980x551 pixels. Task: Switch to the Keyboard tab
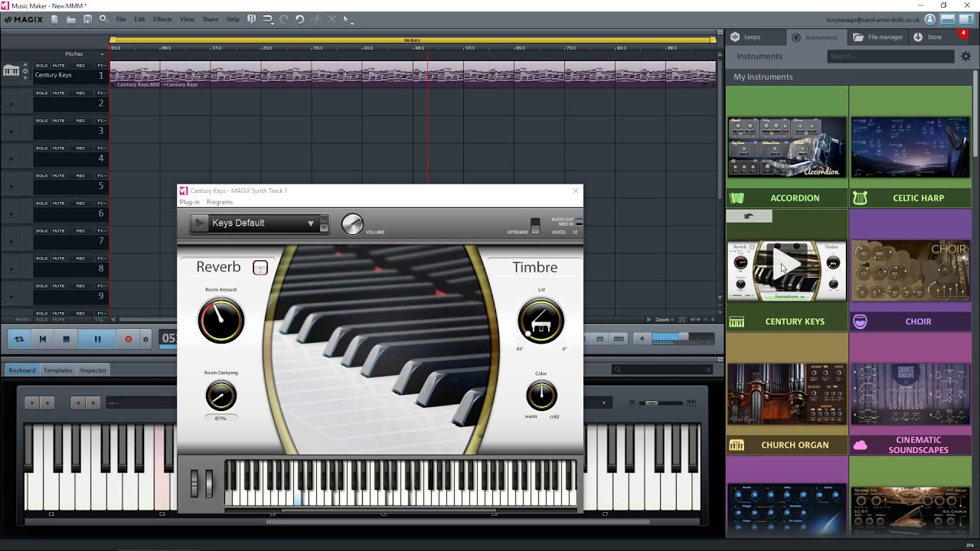pyautogui.click(x=21, y=370)
